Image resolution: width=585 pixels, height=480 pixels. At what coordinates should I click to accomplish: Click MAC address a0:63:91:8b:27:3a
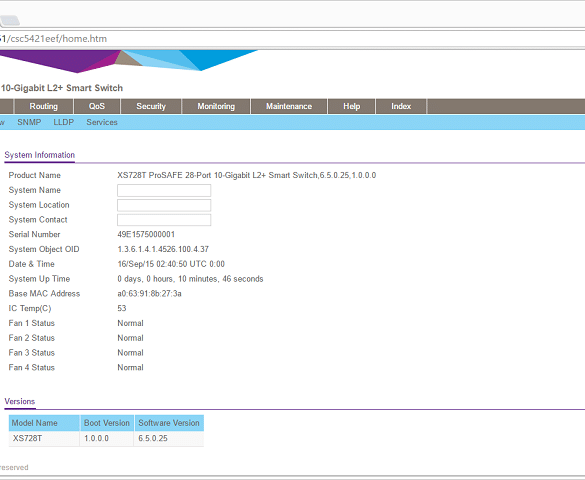point(149,294)
